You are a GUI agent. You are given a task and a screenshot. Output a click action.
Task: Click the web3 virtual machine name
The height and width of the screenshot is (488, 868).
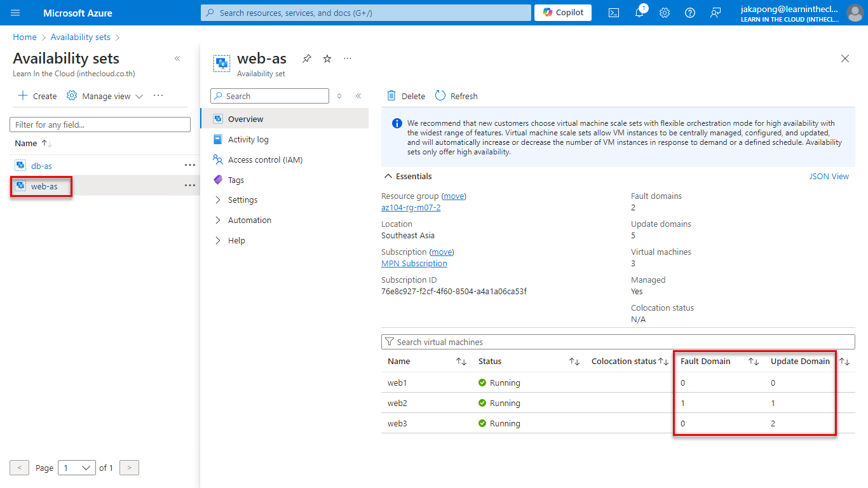tap(397, 423)
